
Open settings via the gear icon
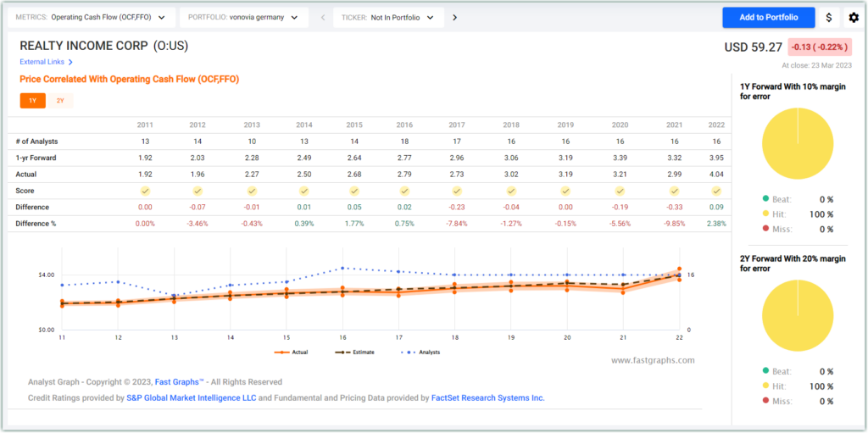(x=853, y=18)
